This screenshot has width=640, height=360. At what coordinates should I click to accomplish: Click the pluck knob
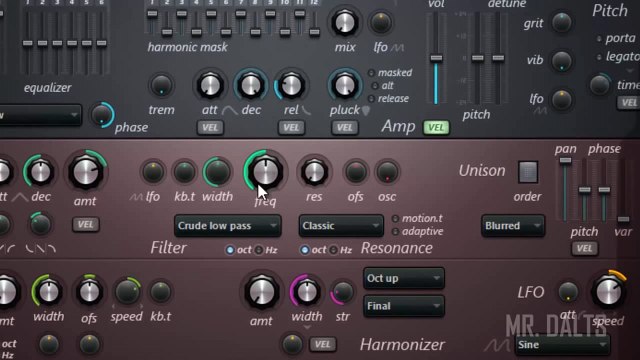(x=345, y=86)
